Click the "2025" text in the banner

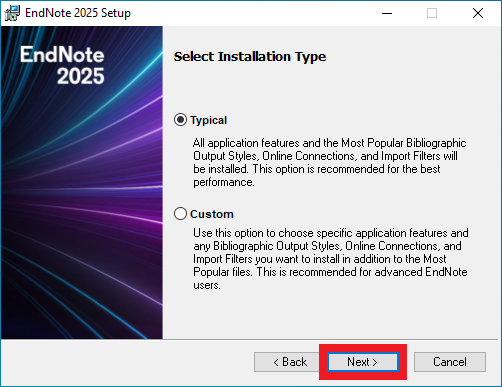[x=80, y=76]
